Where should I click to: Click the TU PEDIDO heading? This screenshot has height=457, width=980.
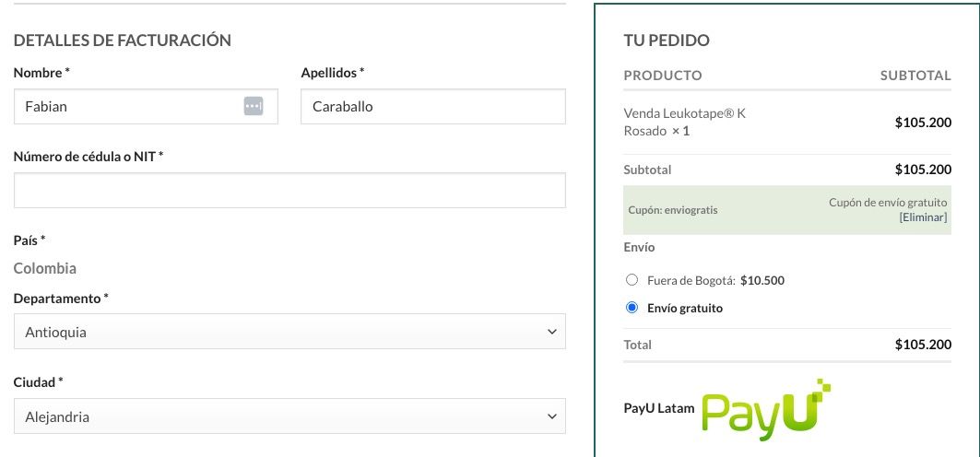667,41
